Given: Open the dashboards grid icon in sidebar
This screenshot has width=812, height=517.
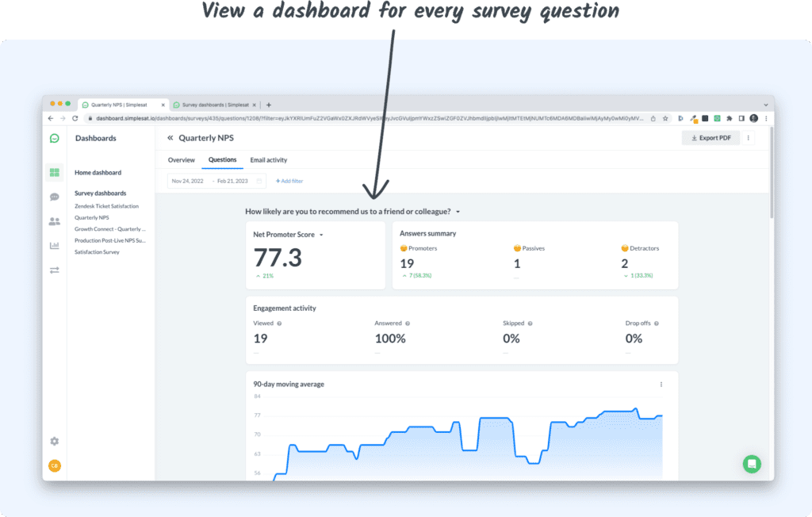Looking at the screenshot, I should [x=55, y=172].
